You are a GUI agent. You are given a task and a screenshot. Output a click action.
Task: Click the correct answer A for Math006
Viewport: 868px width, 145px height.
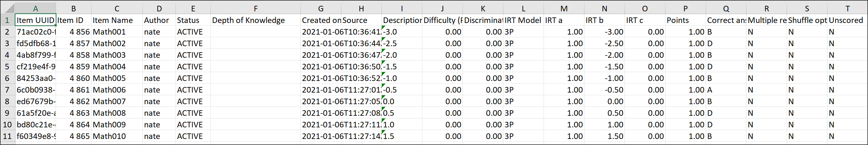726,90
